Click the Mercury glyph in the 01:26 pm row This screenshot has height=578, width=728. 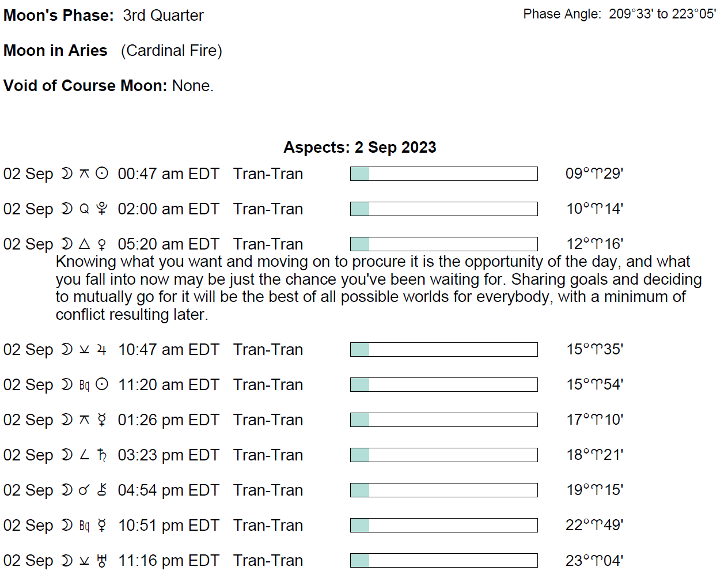102,420
